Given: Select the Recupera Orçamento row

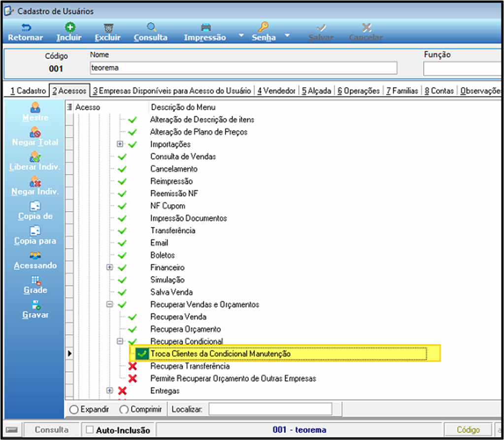Looking at the screenshot, I should point(185,329).
